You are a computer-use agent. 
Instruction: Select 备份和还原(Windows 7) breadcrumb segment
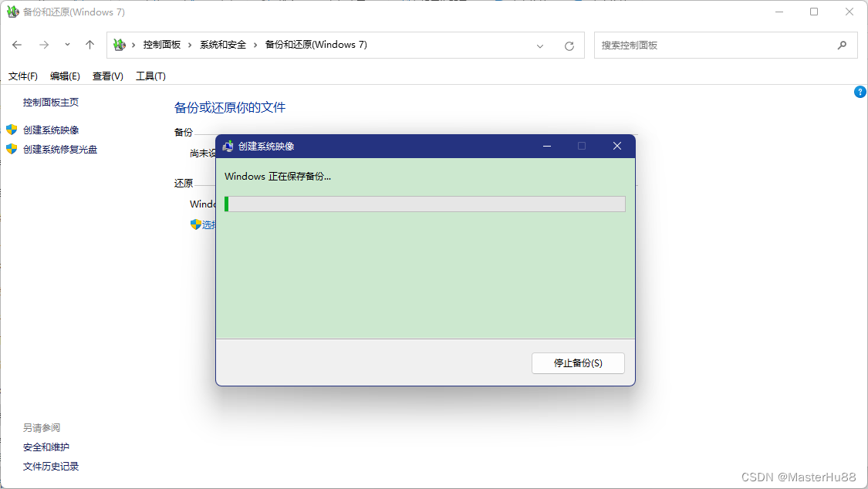pos(316,45)
